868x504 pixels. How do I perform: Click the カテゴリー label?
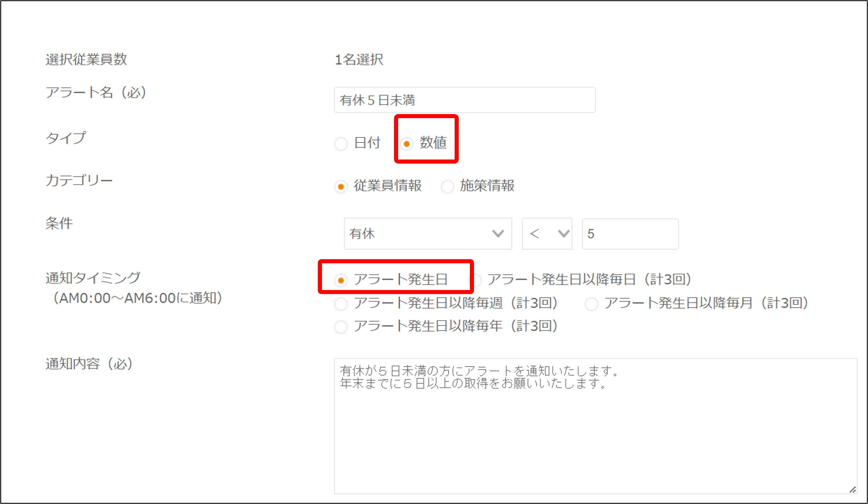(79, 180)
